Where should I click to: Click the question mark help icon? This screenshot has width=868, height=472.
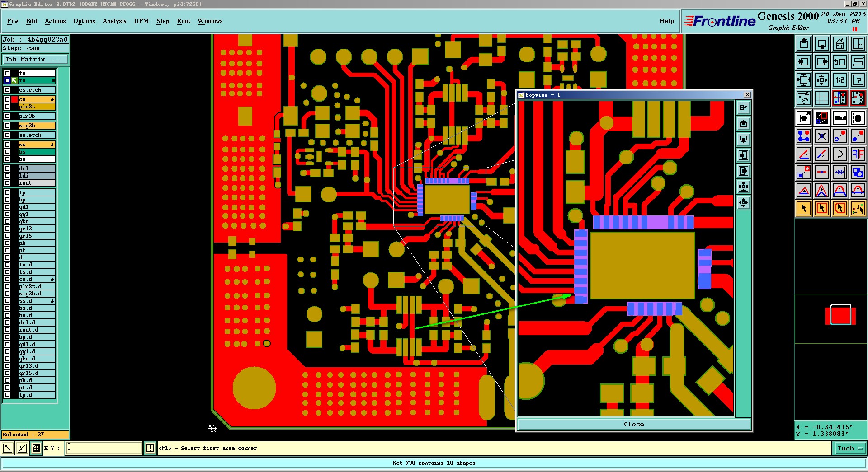click(x=858, y=80)
